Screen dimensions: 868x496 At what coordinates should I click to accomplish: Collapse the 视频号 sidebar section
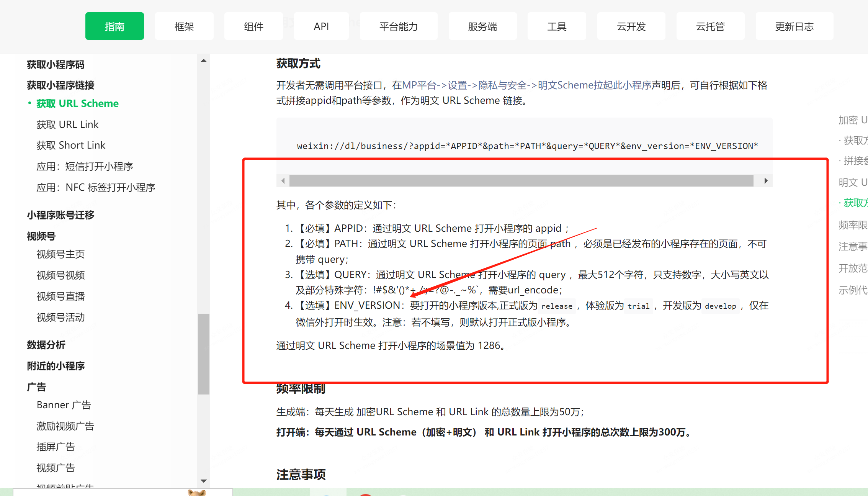click(41, 236)
